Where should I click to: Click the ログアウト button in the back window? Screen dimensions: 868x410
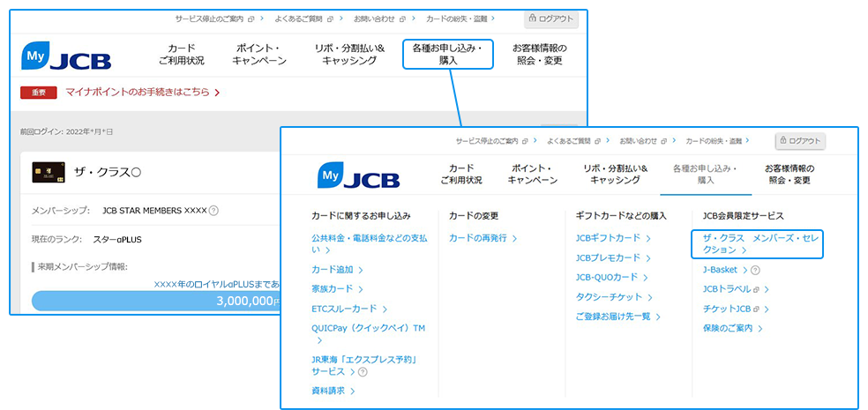pos(550,19)
